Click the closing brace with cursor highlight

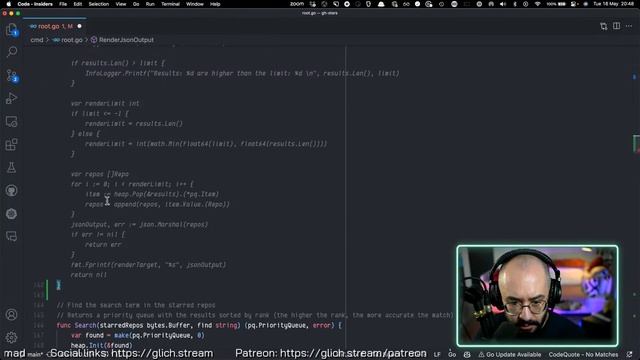pos(58,285)
